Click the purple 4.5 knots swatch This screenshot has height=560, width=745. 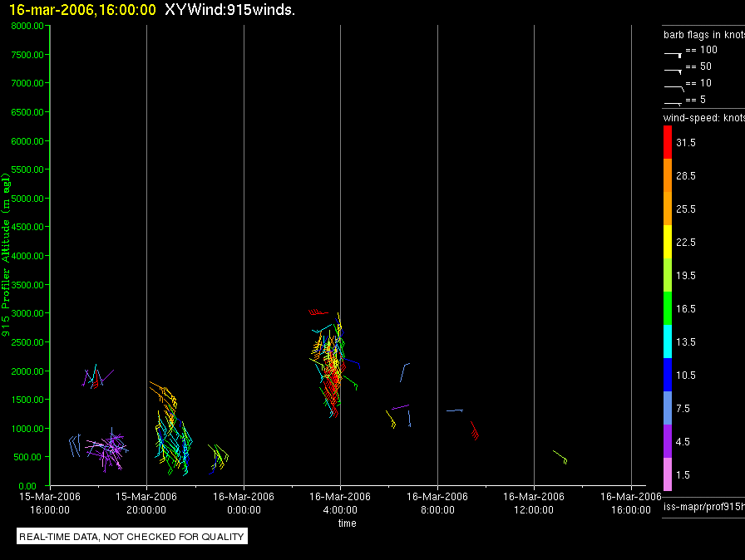tap(668, 441)
